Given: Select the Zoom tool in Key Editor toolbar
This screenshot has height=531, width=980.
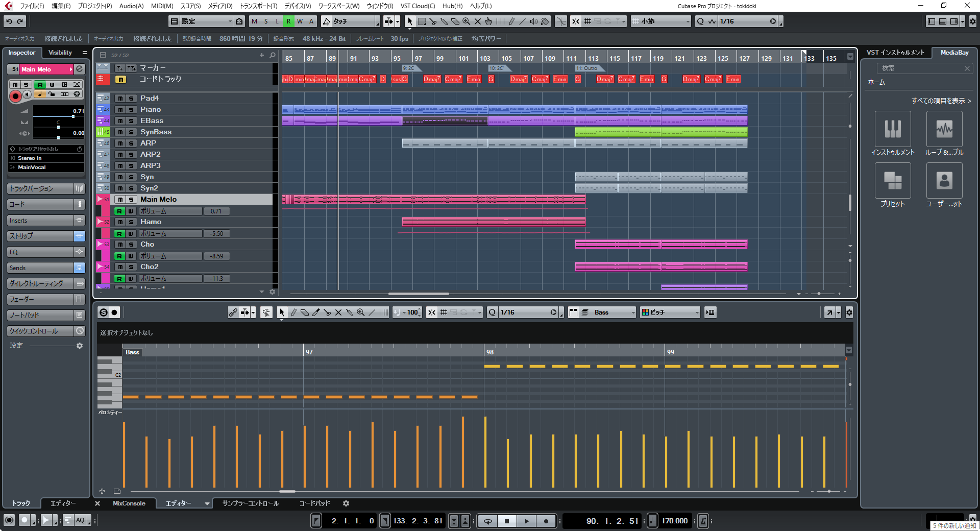Looking at the screenshot, I should point(361,312).
